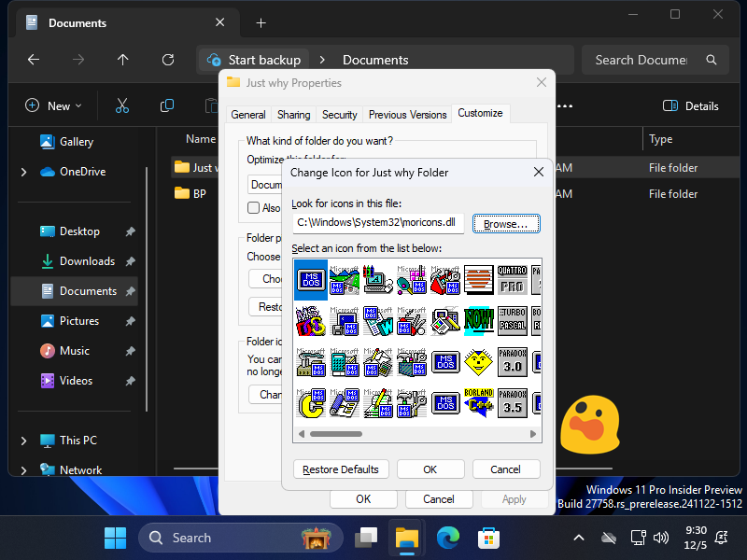Open the Windows Start menu
747x560 pixels.
click(115, 539)
